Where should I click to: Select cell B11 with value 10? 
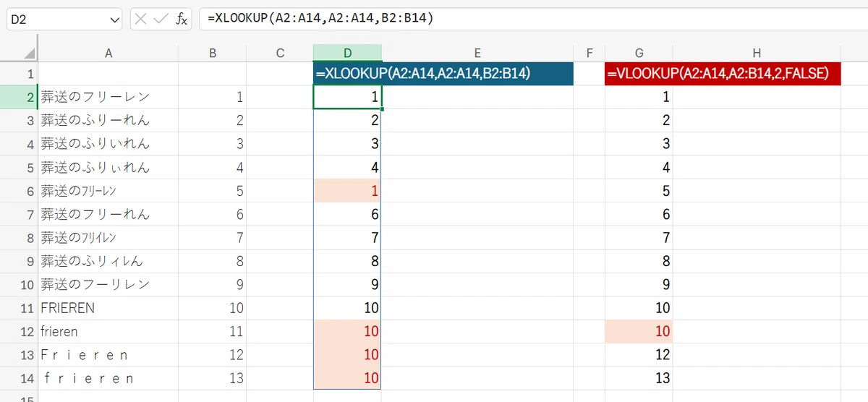(x=213, y=308)
